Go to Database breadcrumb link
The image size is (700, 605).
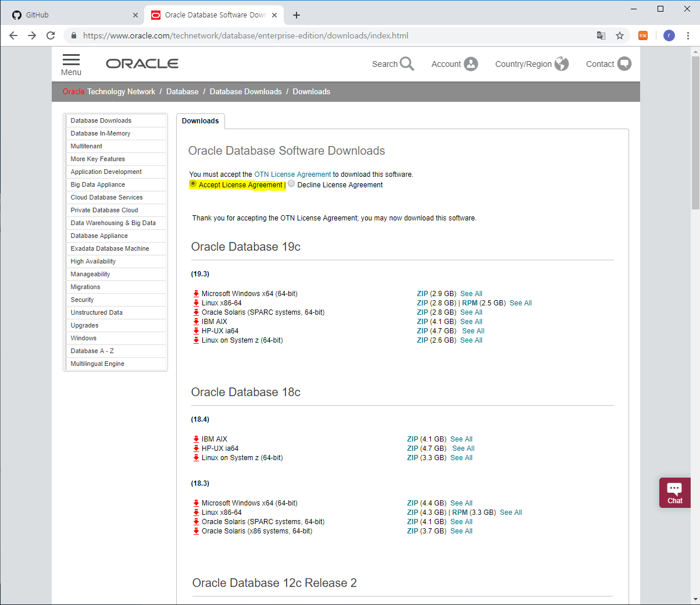pos(182,92)
